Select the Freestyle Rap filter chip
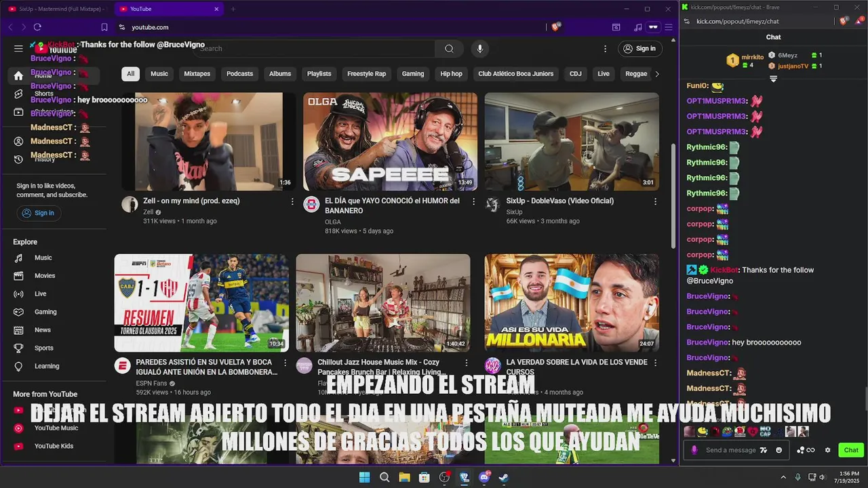 pos(366,74)
